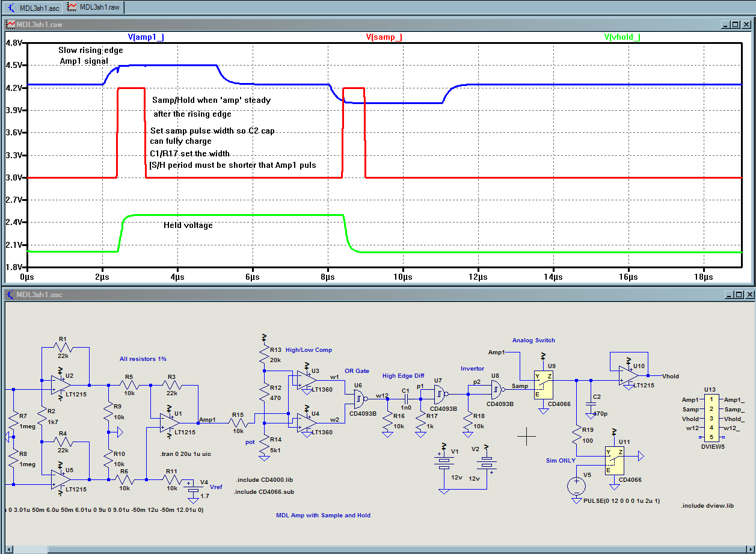The image size is (756, 554).
Task: Click the V(amp1_) trace label
Action: (146, 37)
